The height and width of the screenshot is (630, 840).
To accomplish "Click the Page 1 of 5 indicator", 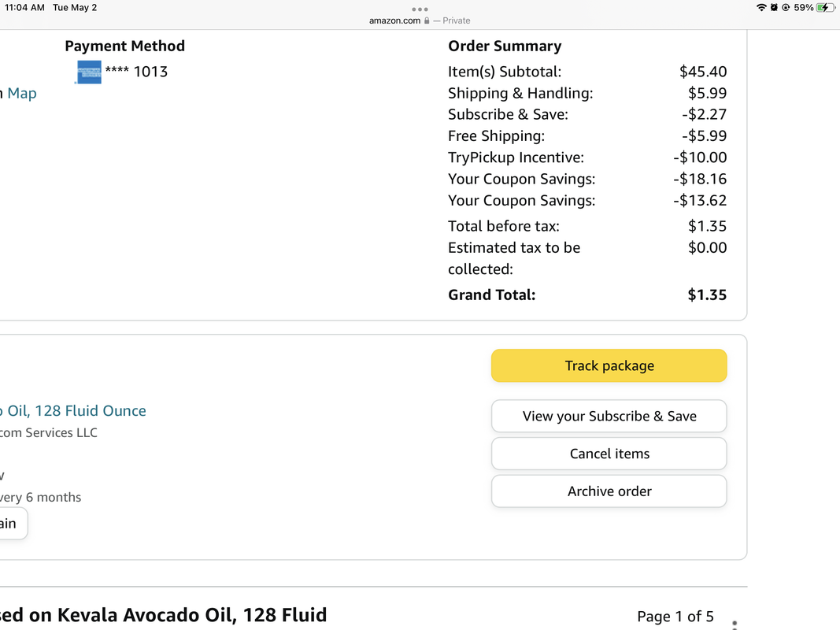I will (675, 616).
